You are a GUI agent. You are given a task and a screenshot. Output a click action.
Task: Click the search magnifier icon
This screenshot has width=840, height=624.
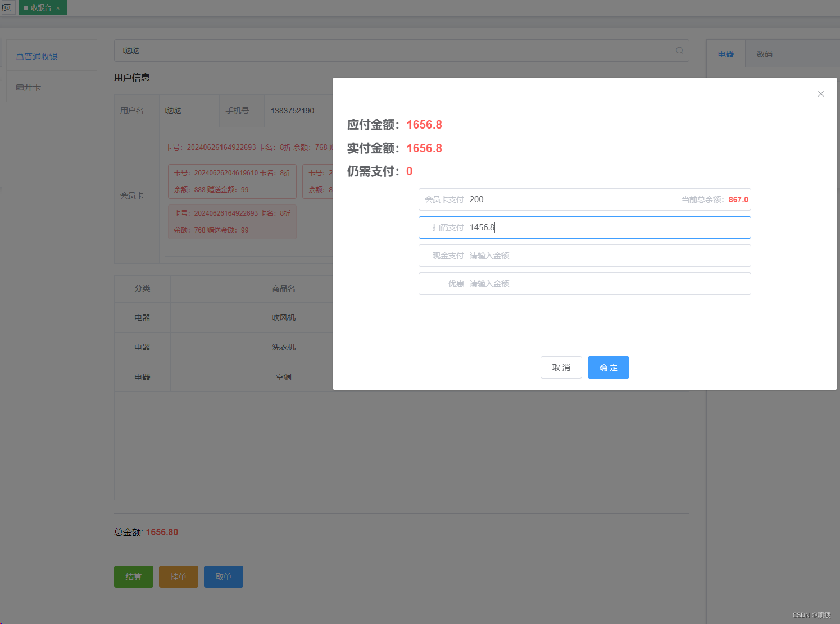point(679,51)
